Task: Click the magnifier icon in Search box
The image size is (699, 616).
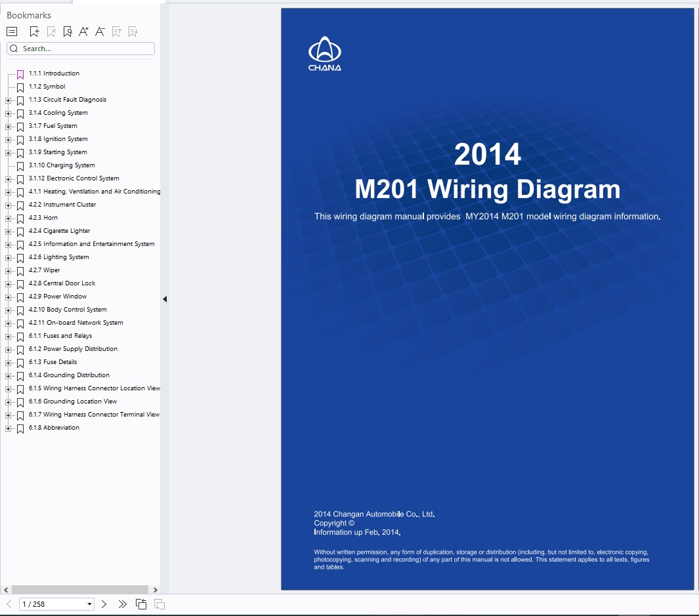Action: [14, 49]
